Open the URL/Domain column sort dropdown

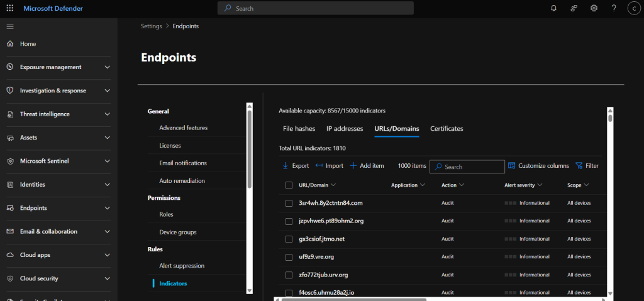click(x=333, y=185)
